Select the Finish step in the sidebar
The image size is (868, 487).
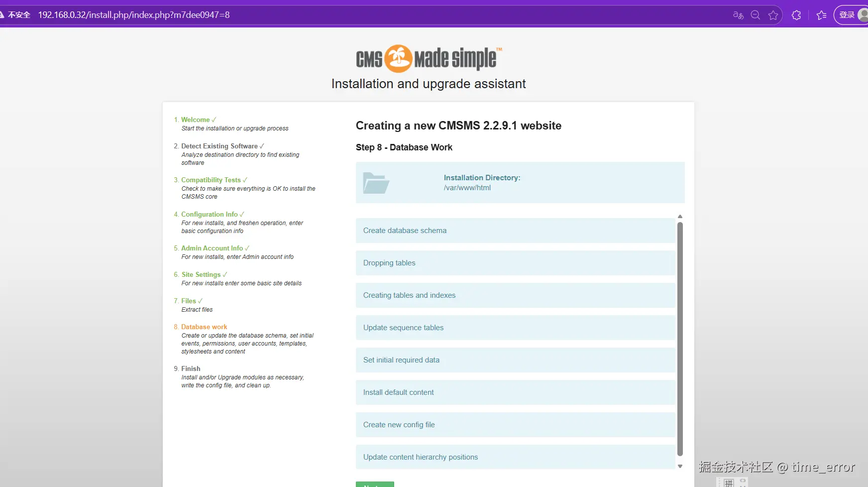191,368
